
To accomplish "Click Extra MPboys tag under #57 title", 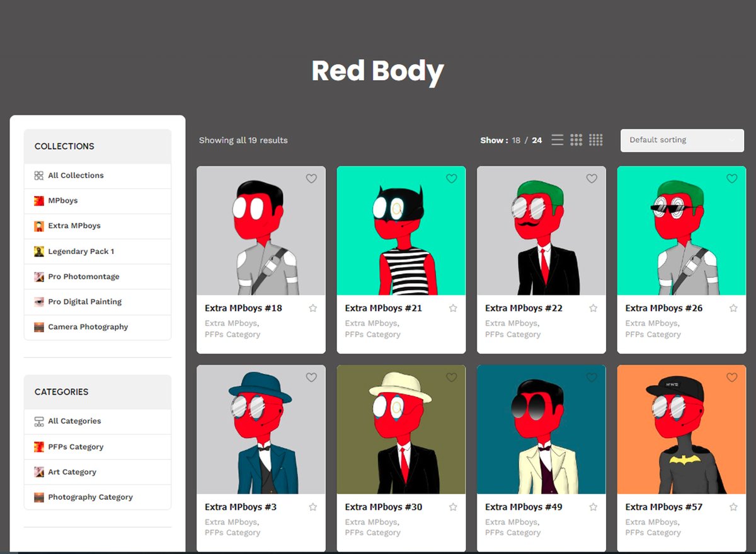I will click(652, 522).
